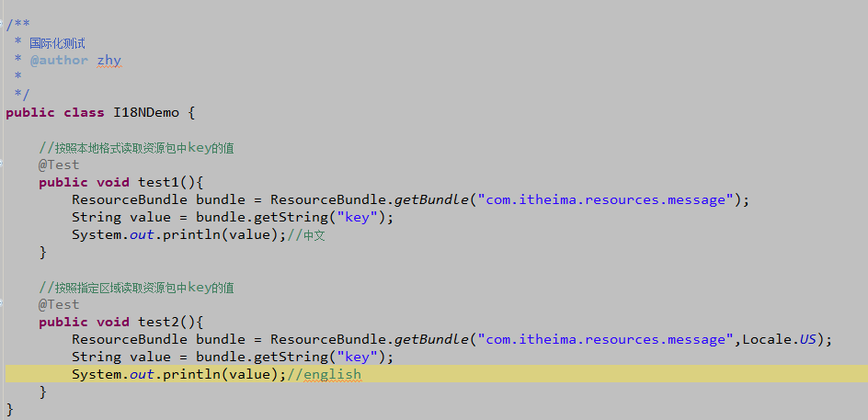Click the test2 method name
Screen dimensions: 868x420
click(158, 322)
